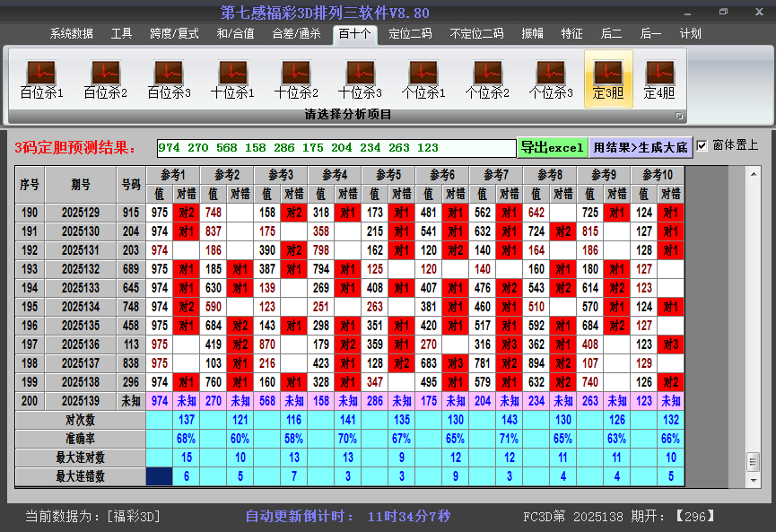The image size is (776, 532).
Task: Open the 十位杀3 analysis tool
Action: point(360,79)
